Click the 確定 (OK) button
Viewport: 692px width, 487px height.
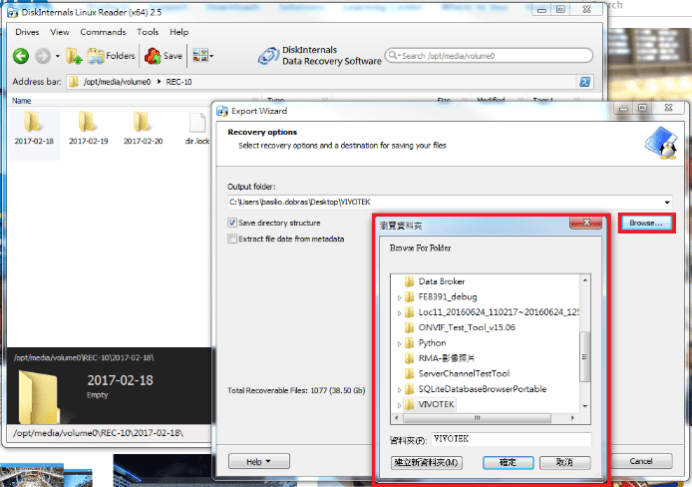[507, 463]
